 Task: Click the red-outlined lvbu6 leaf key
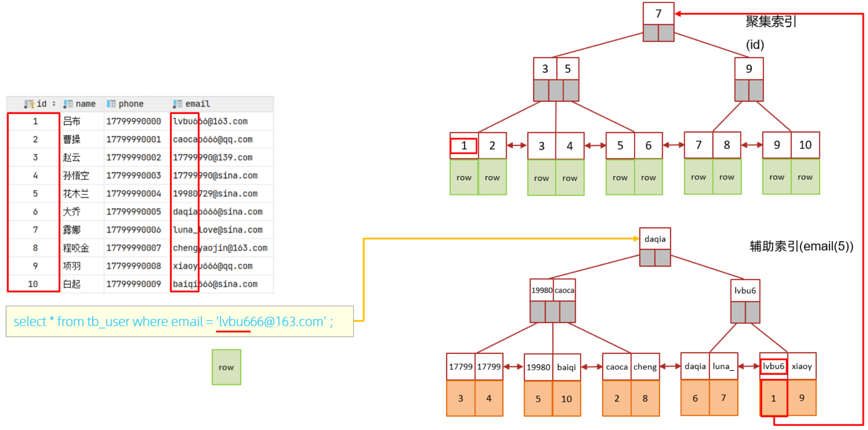(x=773, y=366)
